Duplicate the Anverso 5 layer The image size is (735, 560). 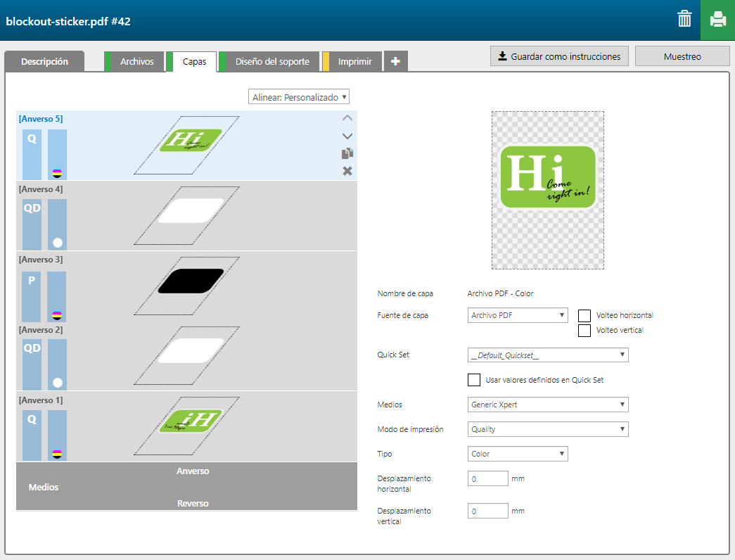pyautogui.click(x=347, y=153)
